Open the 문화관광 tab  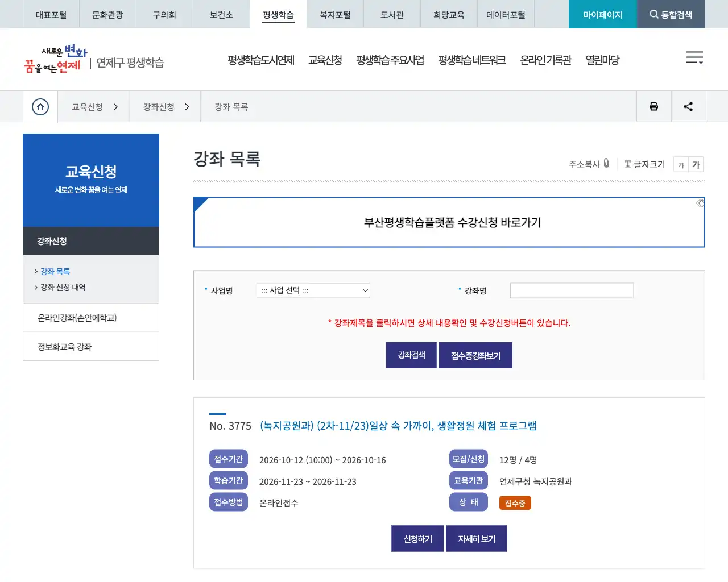[107, 14]
